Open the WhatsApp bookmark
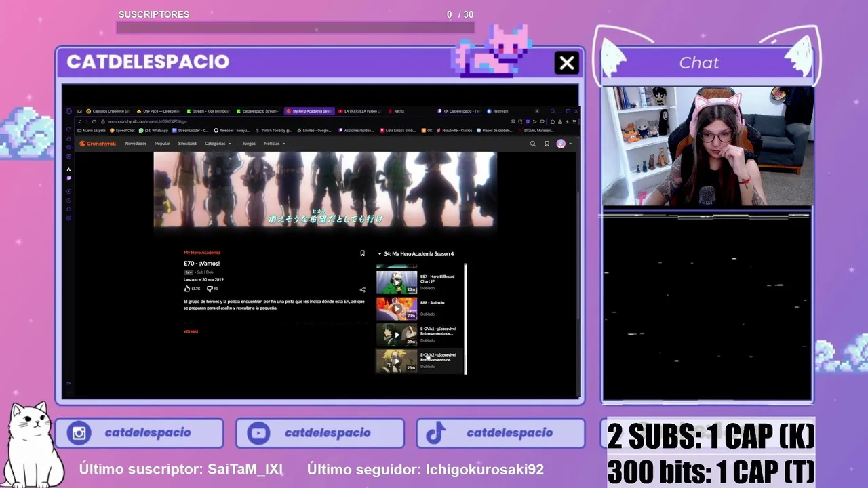 (x=153, y=130)
